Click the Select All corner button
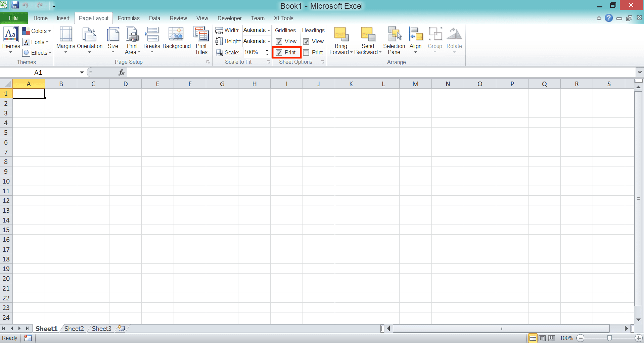The width and height of the screenshot is (644, 343). pos(6,84)
